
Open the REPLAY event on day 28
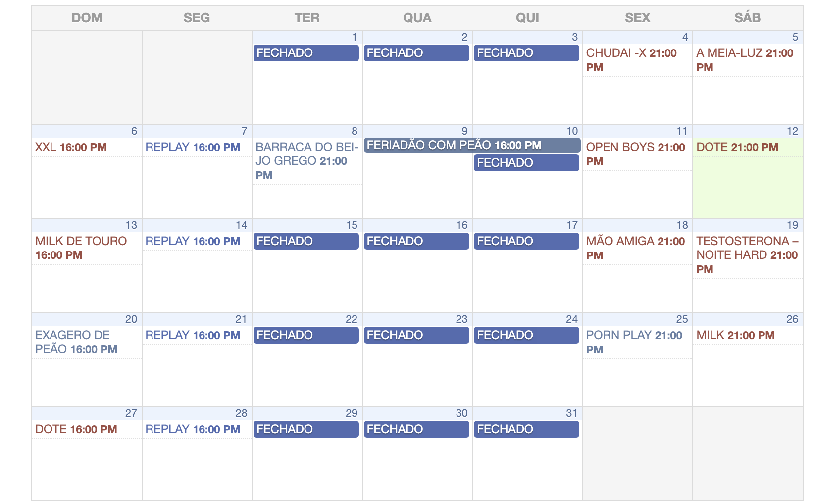[x=193, y=430]
